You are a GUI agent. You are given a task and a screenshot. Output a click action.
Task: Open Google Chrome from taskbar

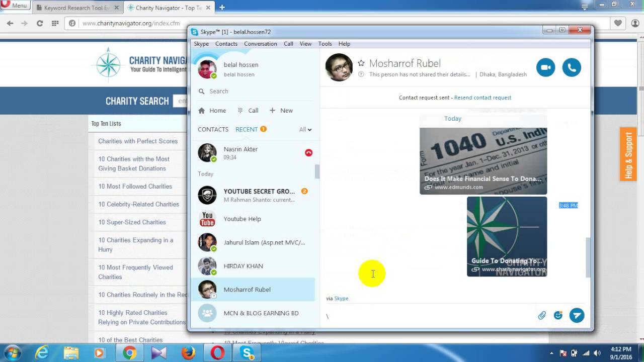(129, 353)
